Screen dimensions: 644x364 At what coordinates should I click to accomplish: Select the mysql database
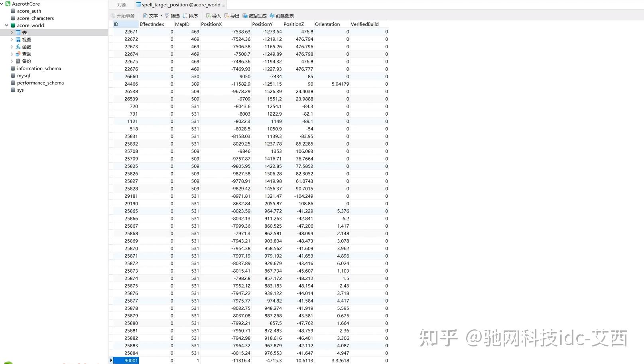(x=23, y=75)
